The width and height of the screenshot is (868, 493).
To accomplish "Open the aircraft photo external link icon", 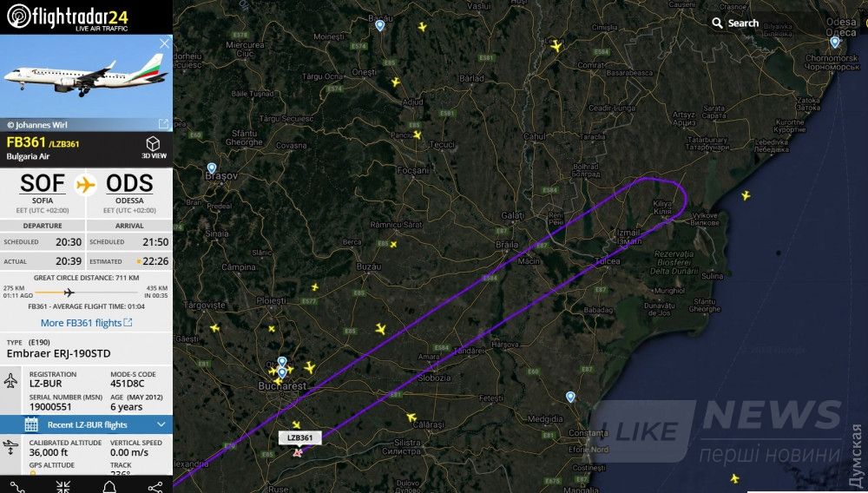I will (163, 124).
